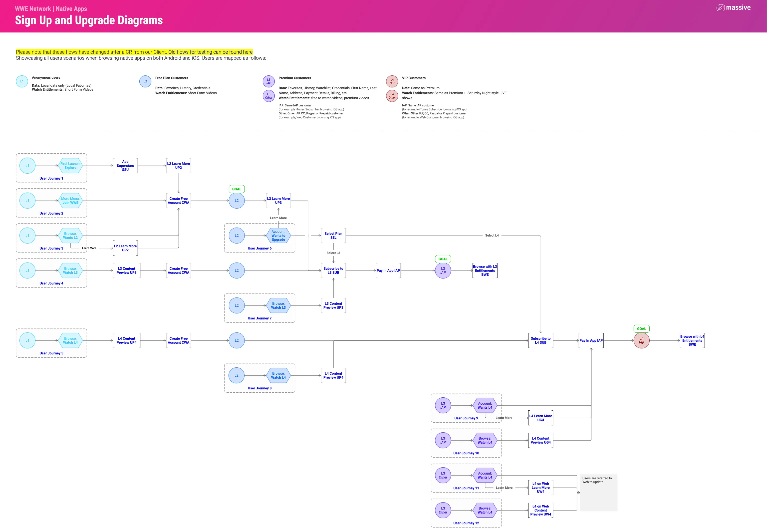Image resolution: width=767 pixels, height=532 pixels.
Task: Click the GOAL badge above the L3 IAP circle
Action: coord(443,259)
